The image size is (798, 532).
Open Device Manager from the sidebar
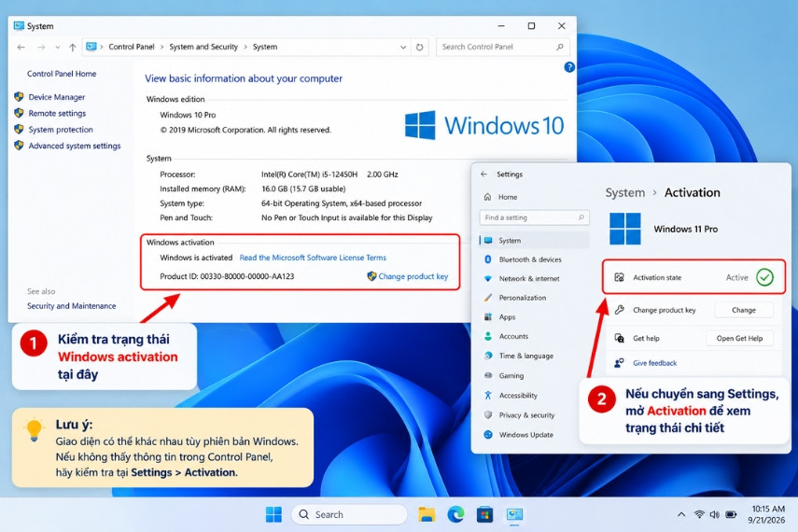(57, 97)
